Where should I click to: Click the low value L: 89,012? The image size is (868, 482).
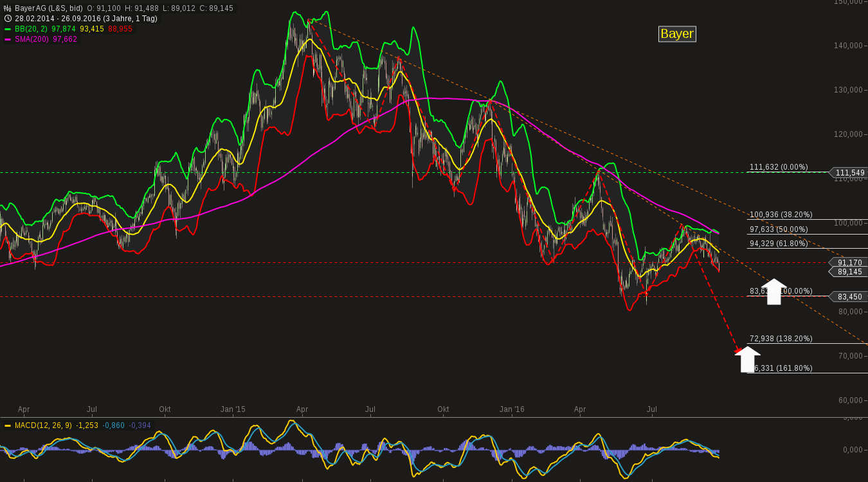[178, 8]
